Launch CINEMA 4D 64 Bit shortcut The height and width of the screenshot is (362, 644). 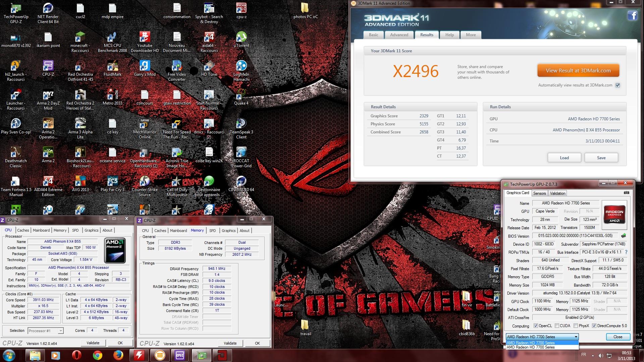click(x=241, y=186)
